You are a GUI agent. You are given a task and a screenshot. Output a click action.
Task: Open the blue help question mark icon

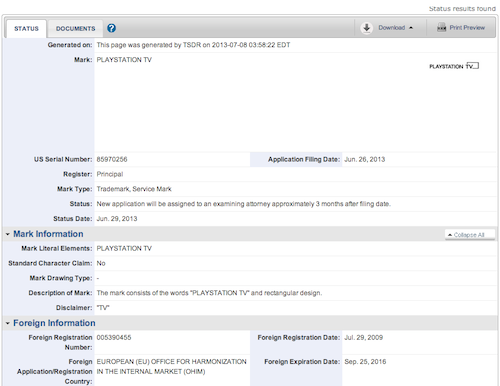[x=111, y=28]
